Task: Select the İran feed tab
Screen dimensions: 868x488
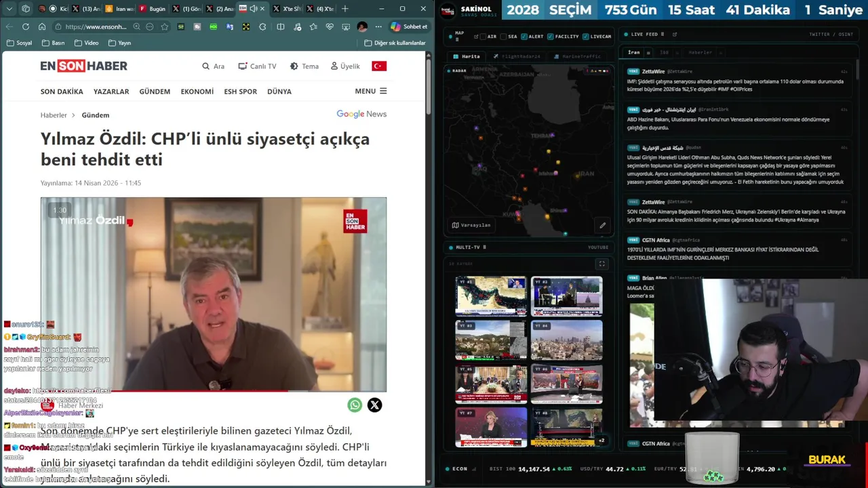Action: click(x=634, y=52)
